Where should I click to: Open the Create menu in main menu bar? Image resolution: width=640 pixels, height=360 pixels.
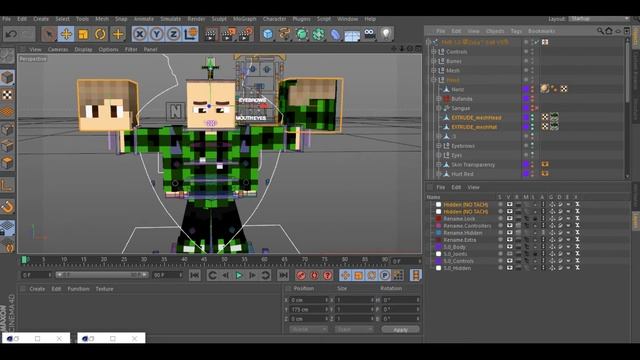pyautogui.click(x=41, y=19)
